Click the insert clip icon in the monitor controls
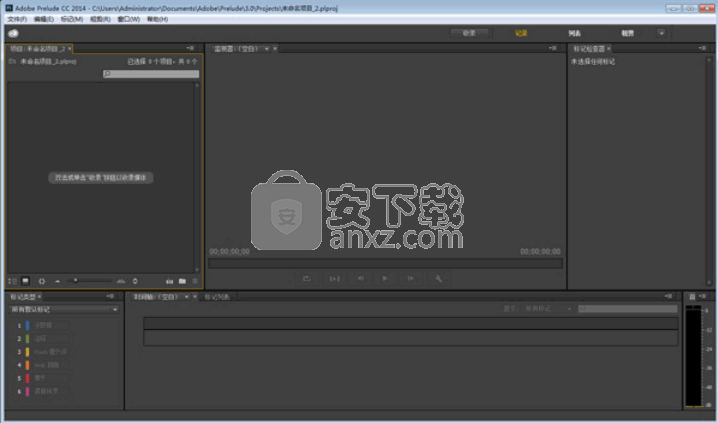 pyautogui.click(x=306, y=278)
